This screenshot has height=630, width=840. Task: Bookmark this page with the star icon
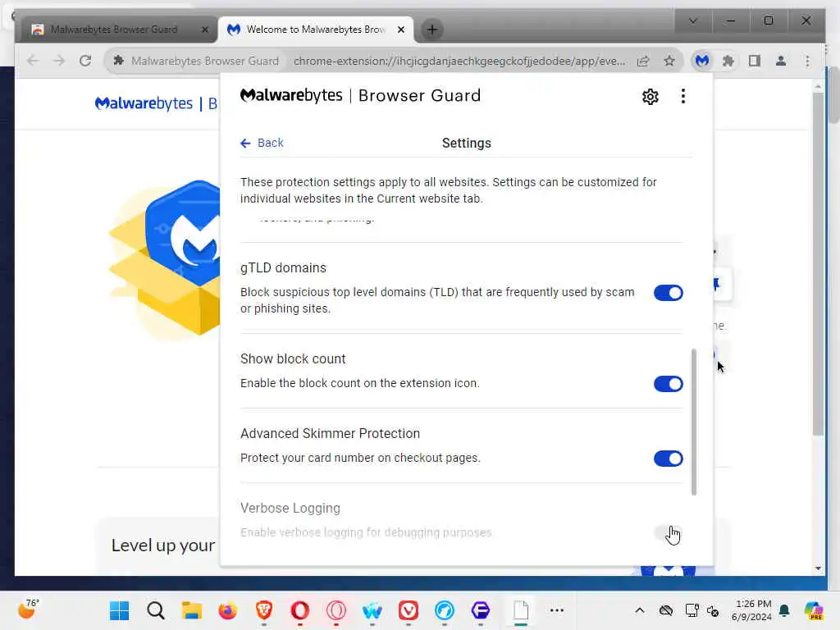(x=669, y=61)
